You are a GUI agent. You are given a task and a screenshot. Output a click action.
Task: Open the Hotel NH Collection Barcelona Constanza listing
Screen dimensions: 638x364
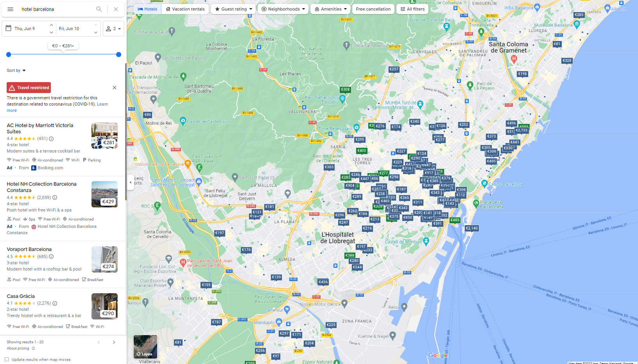(x=42, y=187)
